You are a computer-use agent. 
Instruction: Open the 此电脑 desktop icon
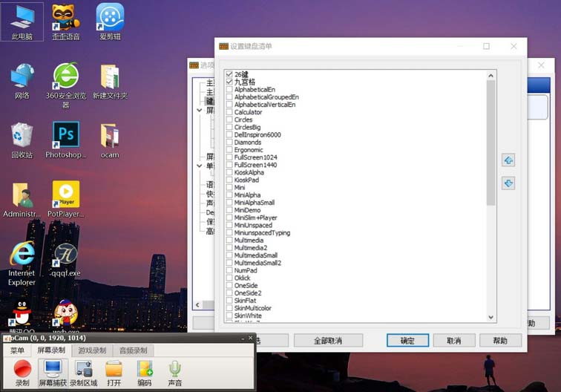[x=22, y=22]
